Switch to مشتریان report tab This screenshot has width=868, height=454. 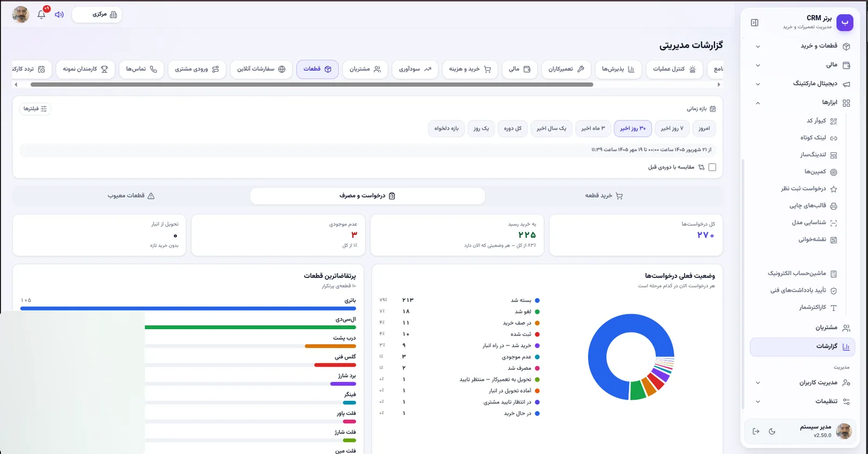[x=365, y=69]
